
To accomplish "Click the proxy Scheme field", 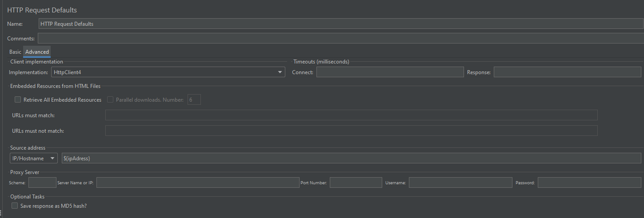I will (x=42, y=182).
